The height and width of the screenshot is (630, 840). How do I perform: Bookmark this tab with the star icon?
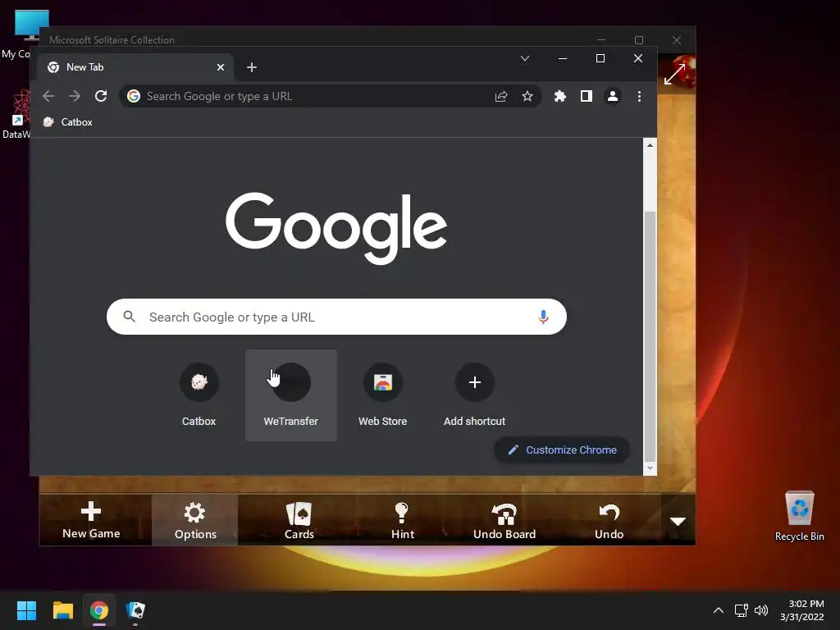[527, 96]
